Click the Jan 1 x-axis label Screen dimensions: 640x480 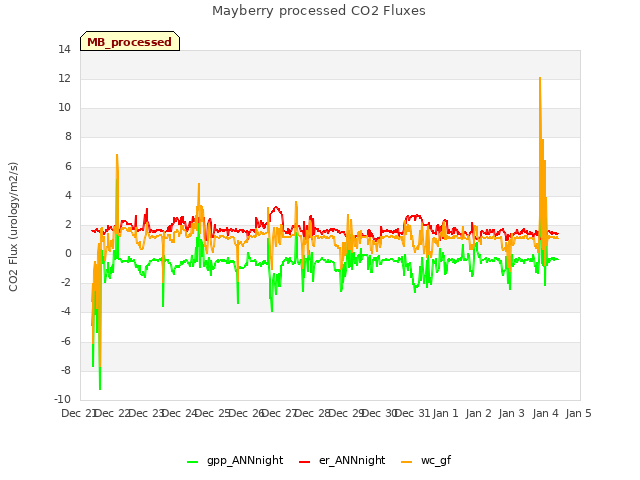tap(445, 413)
